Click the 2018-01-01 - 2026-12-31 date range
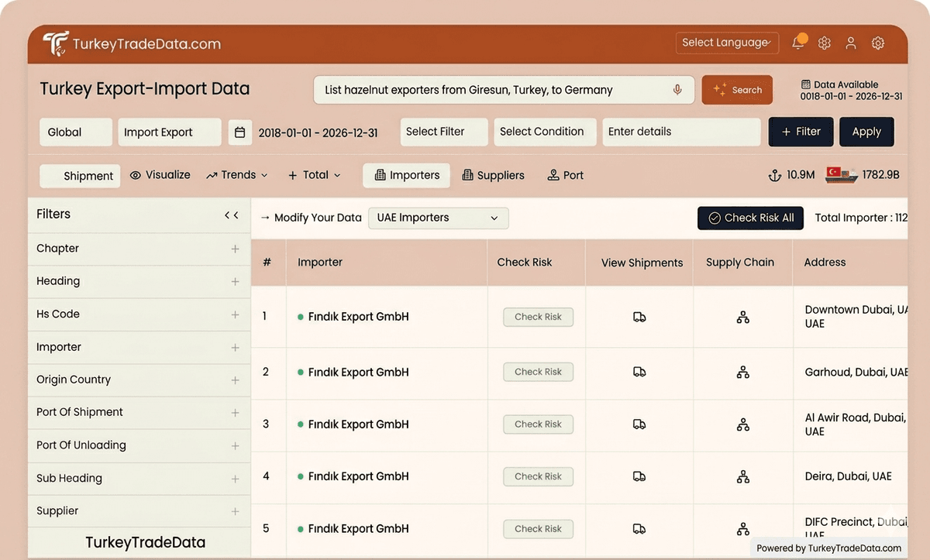The height and width of the screenshot is (560, 930). tap(318, 133)
